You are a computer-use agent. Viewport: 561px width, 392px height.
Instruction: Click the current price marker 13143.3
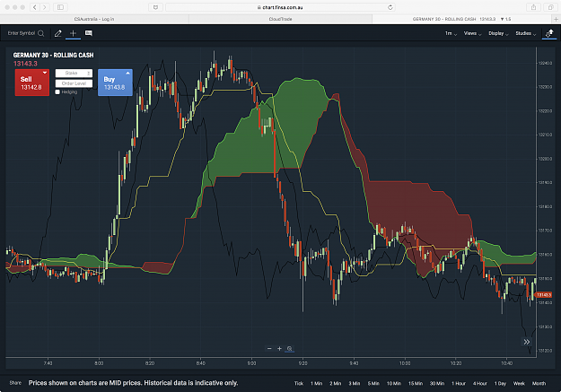pyautogui.click(x=543, y=295)
